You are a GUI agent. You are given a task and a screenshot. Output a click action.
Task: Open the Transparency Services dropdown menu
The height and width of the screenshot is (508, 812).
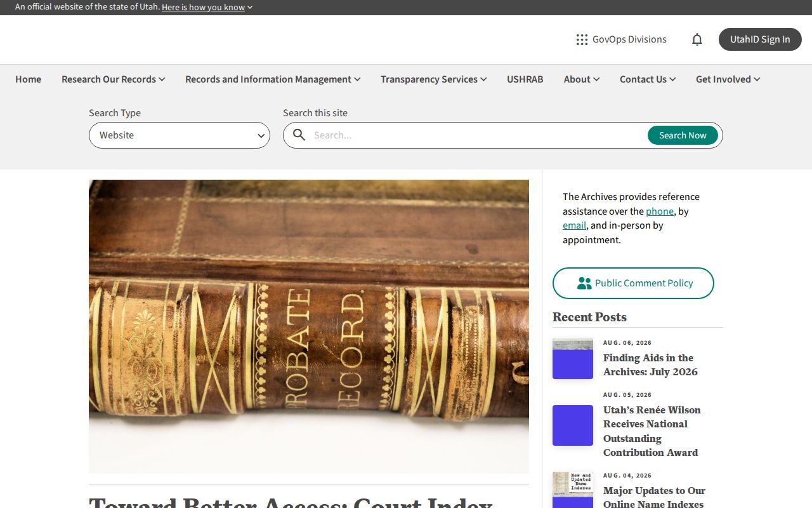point(434,79)
